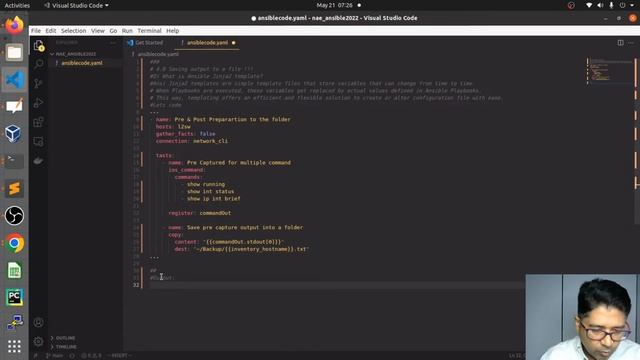Click ansiblecode.yaml in the breadcrumb

[x=158, y=54]
